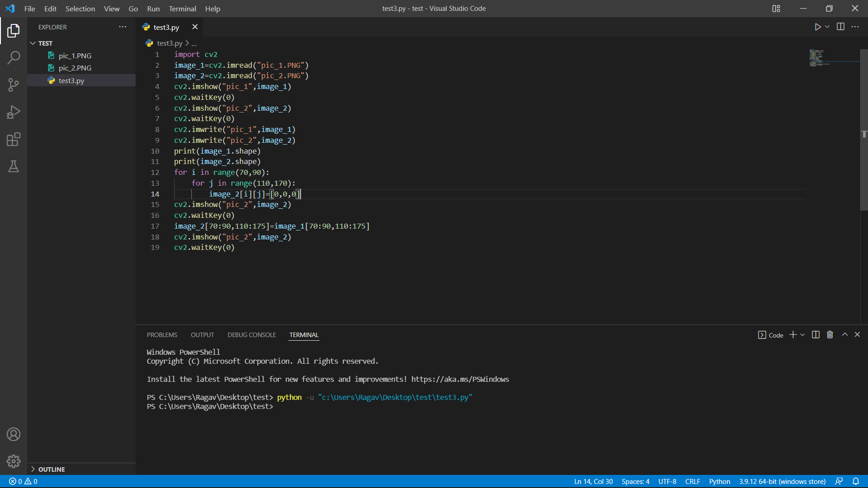
Task: Select the Python interpreter 3.9.12 status item
Action: pos(782,482)
